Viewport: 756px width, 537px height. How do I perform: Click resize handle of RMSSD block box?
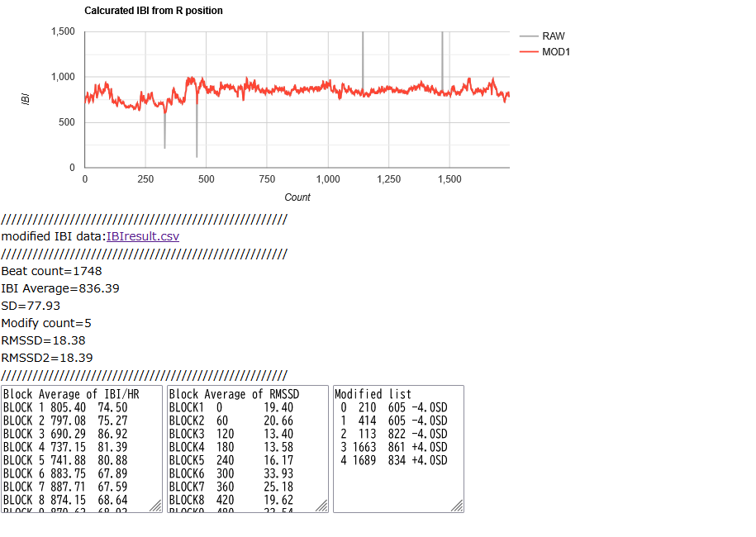pyautogui.click(x=321, y=506)
